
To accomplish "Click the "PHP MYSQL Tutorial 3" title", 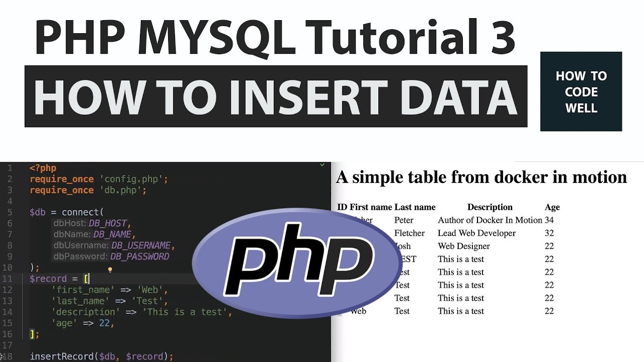I will pos(275,38).
